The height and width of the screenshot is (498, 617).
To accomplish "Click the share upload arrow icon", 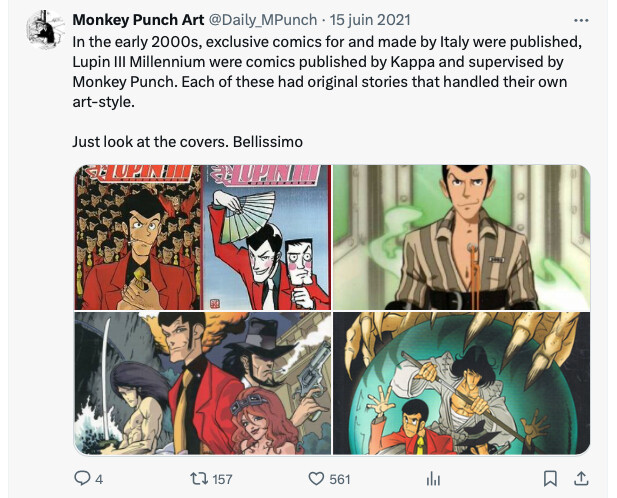I will pyautogui.click(x=582, y=479).
